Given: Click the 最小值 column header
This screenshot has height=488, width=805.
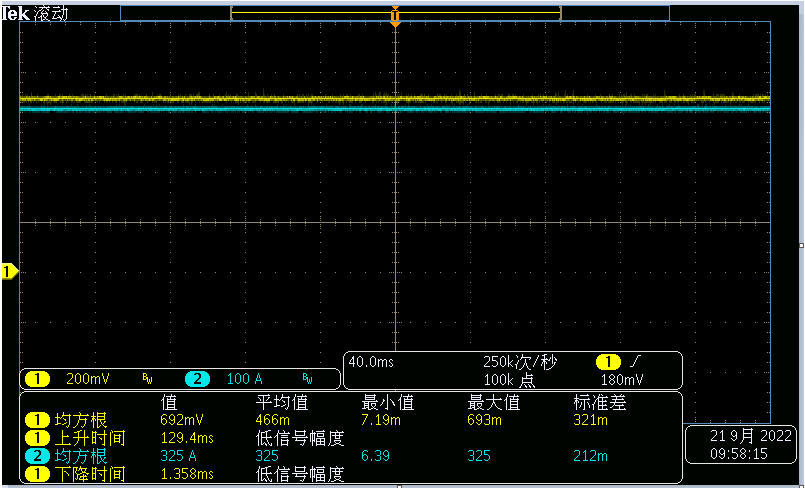Looking at the screenshot, I should (388, 403).
